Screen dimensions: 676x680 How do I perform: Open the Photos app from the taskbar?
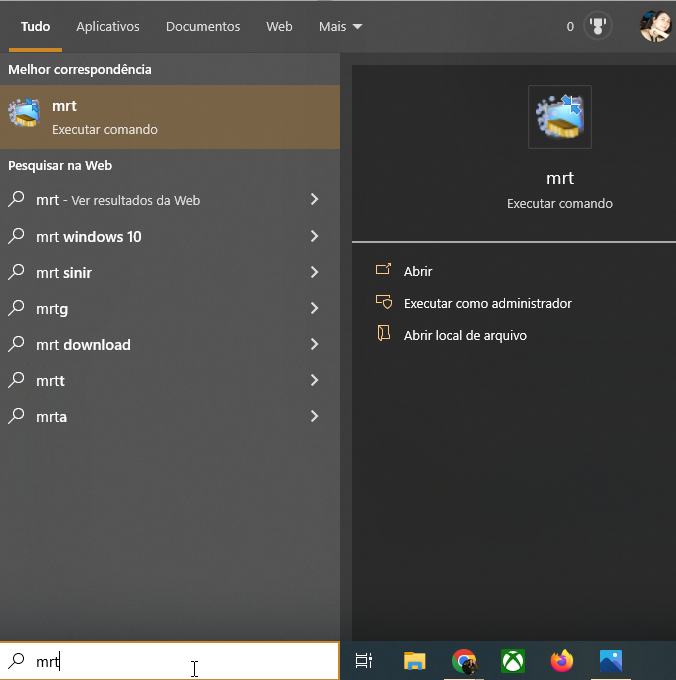coord(611,661)
